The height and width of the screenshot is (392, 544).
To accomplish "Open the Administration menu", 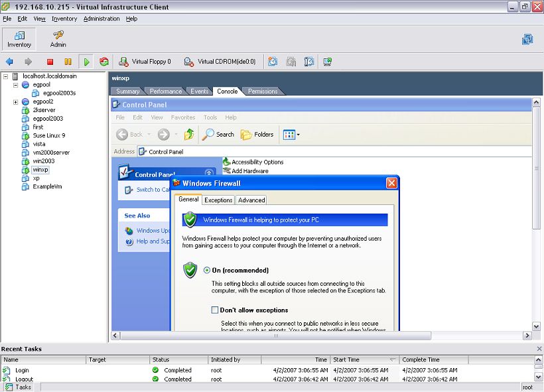I will (x=102, y=19).
